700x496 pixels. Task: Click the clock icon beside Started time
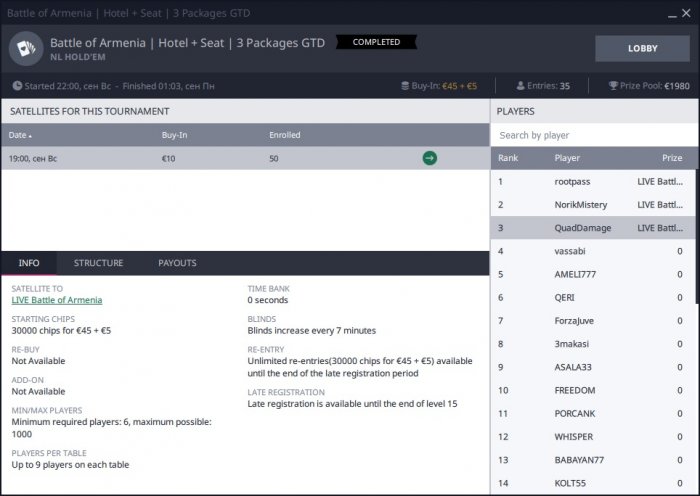(x=18, y=86)
